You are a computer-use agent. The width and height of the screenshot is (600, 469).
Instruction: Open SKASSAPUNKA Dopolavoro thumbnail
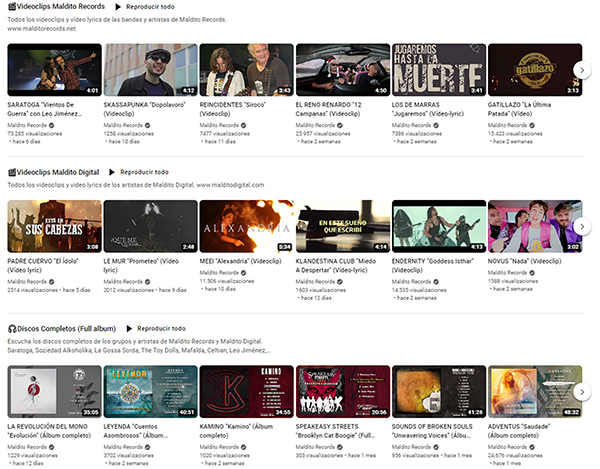click(151, 70)
